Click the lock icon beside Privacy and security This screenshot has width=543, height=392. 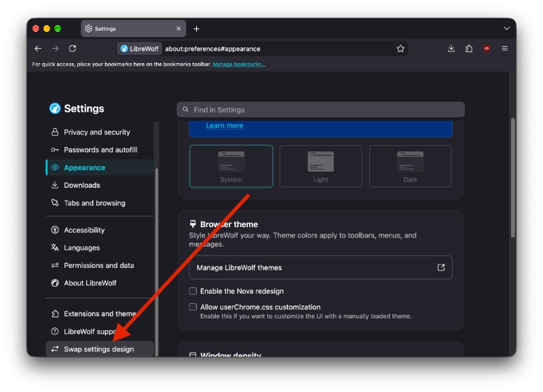(x=55, y=132)
